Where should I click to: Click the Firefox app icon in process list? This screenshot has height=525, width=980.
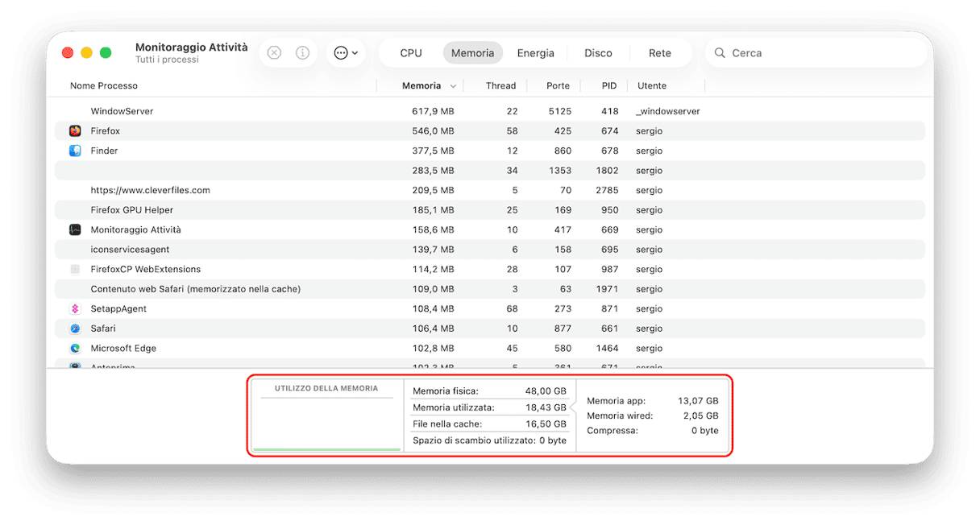coord(75,130)
